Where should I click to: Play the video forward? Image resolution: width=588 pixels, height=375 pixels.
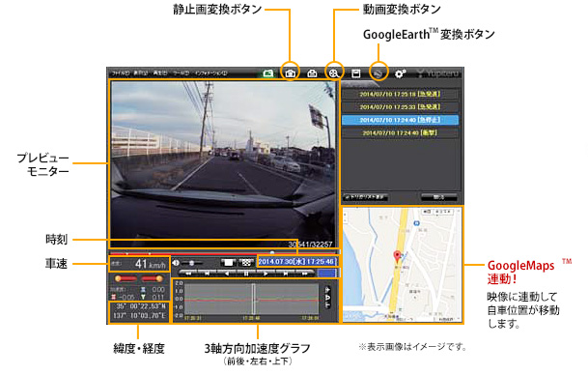(266, 274)
